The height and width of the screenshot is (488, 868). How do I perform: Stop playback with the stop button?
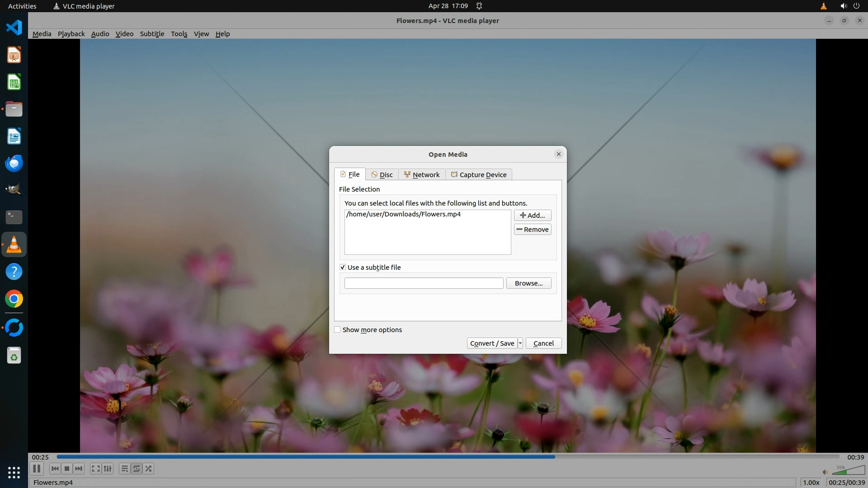pos(67,469)
